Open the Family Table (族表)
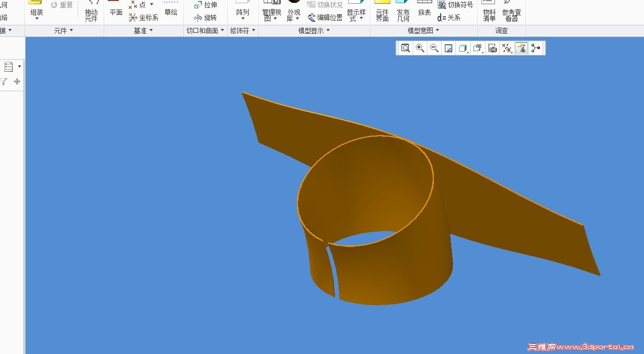Image resolution: width=644 pixels, height=354 pixels. (x=424, y=8)
